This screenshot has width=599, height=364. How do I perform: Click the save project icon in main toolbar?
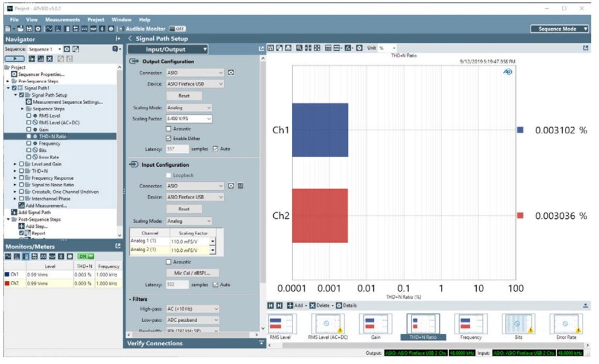(29, 29)
